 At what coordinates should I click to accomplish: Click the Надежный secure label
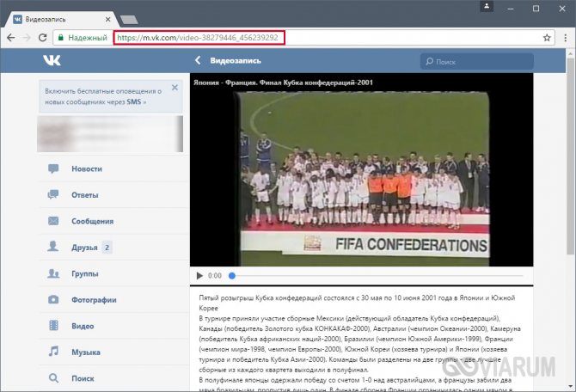pos(88,38)
